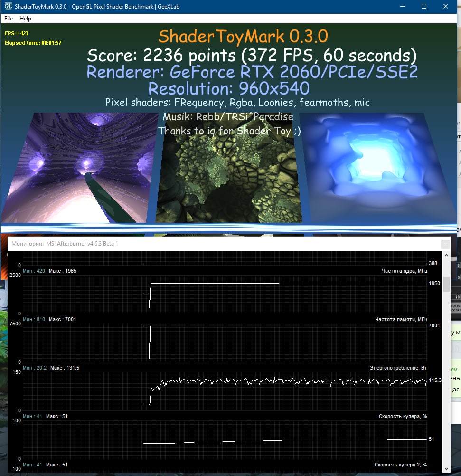The height and width of the screenshot is (476, 461).
Task: Close the MSI Afterburner monitoring window
Action: coord(445,244)
